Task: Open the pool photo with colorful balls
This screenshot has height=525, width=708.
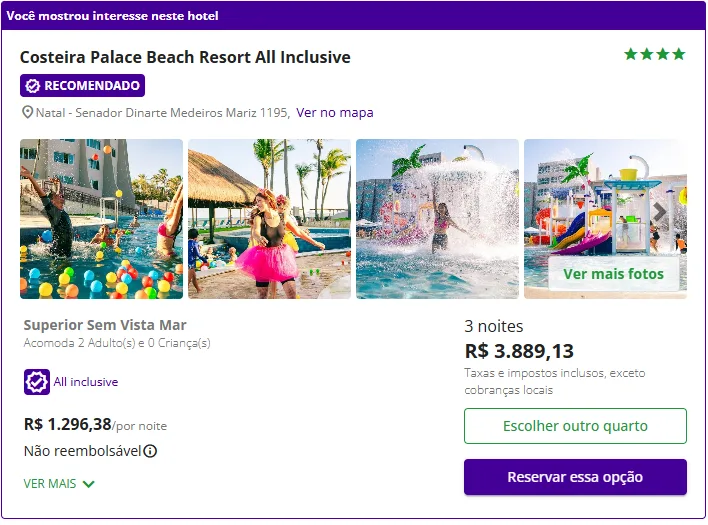Action: [x=101, y=218]
